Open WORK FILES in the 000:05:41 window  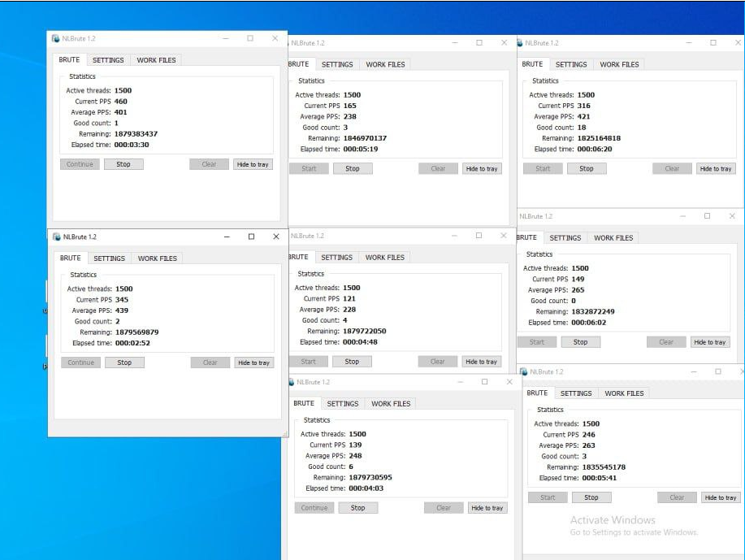click(624, 393)
